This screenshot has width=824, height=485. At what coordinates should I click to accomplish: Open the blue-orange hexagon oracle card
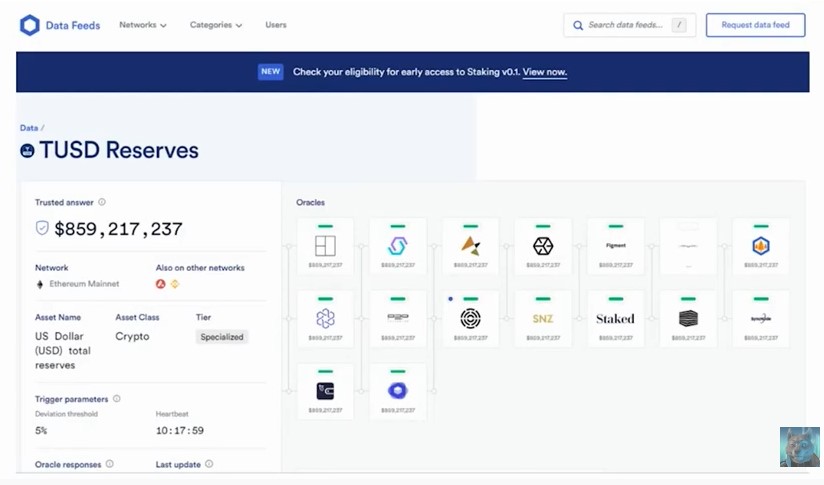pos(760,246)
